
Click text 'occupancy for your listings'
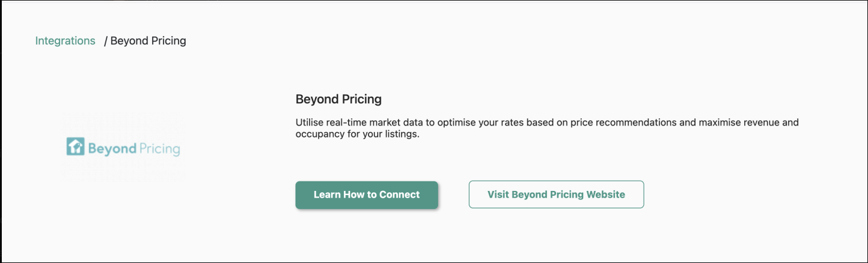(x=356, y=135)
